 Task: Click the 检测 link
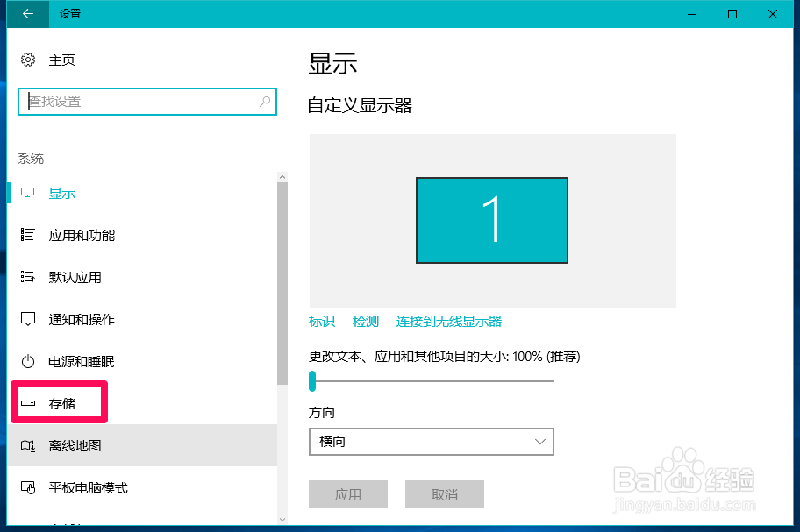point(366,322)
